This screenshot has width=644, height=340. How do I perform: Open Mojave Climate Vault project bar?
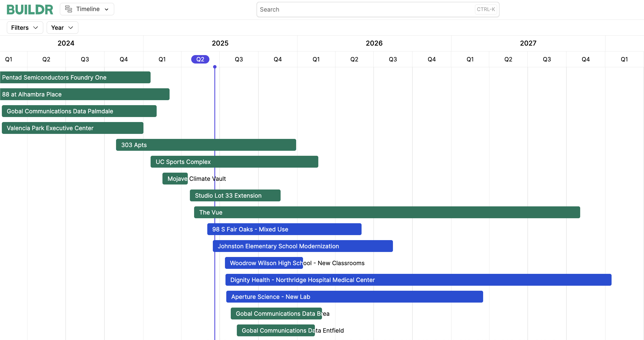pos(175,179)
